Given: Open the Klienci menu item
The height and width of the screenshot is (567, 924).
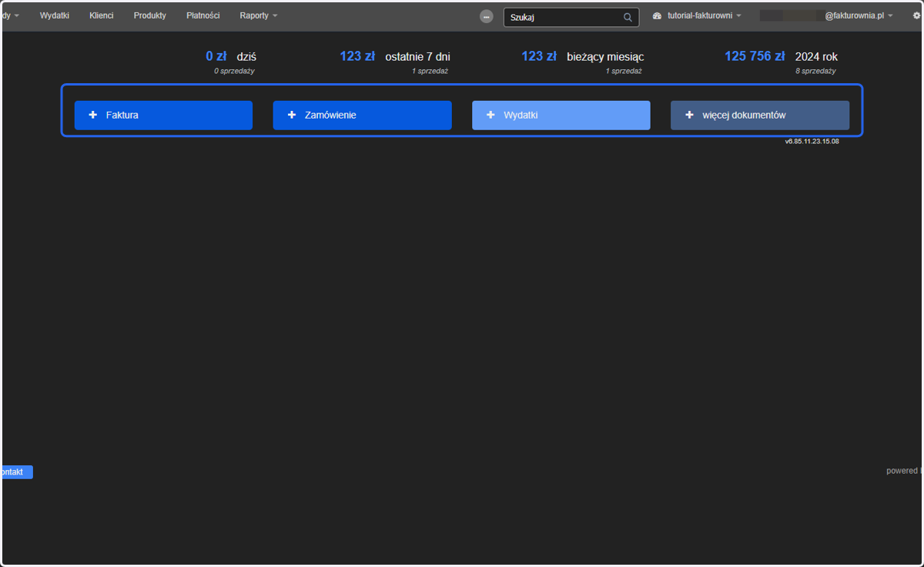Looking at the screenshot, I should point(101,15).
